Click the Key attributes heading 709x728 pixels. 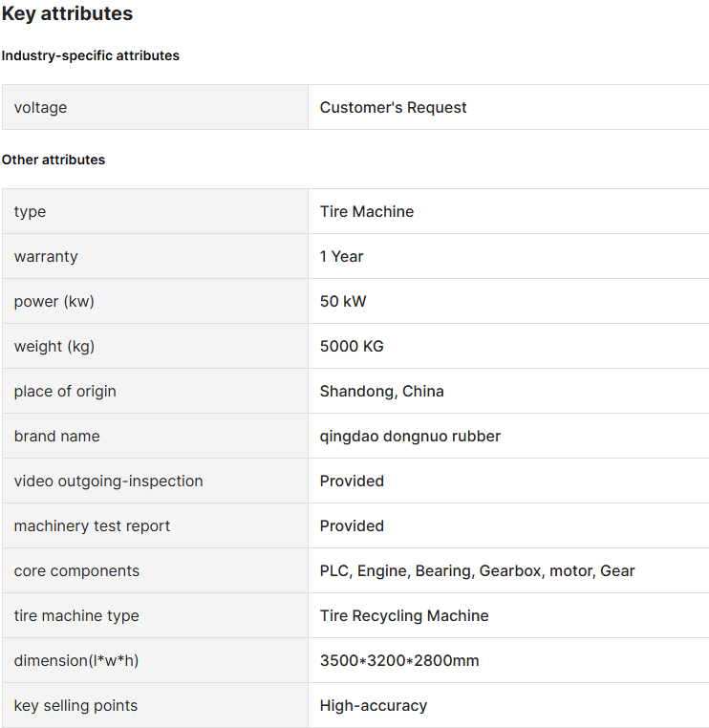[67, 13]
